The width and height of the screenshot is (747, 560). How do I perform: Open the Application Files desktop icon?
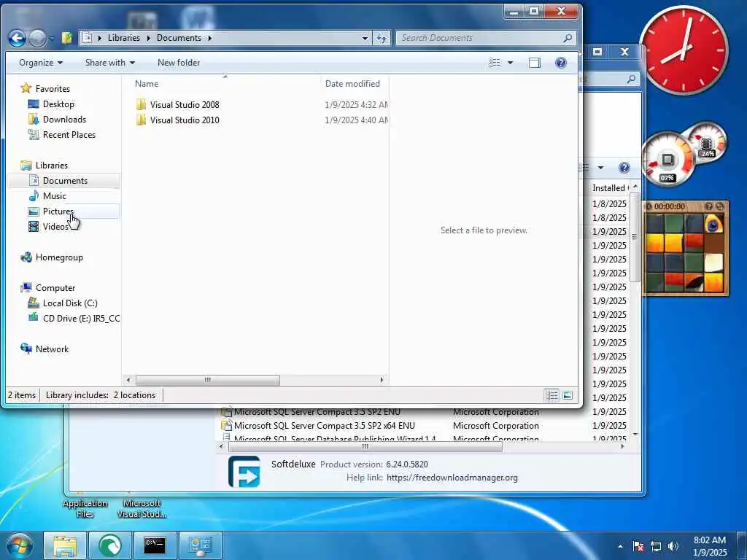(x=85, y=508)
